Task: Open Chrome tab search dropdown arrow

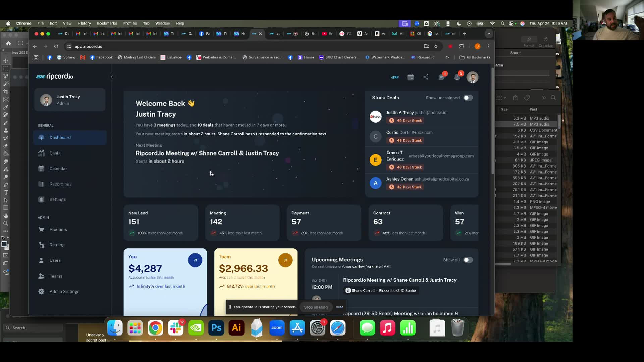Action: 489,34
